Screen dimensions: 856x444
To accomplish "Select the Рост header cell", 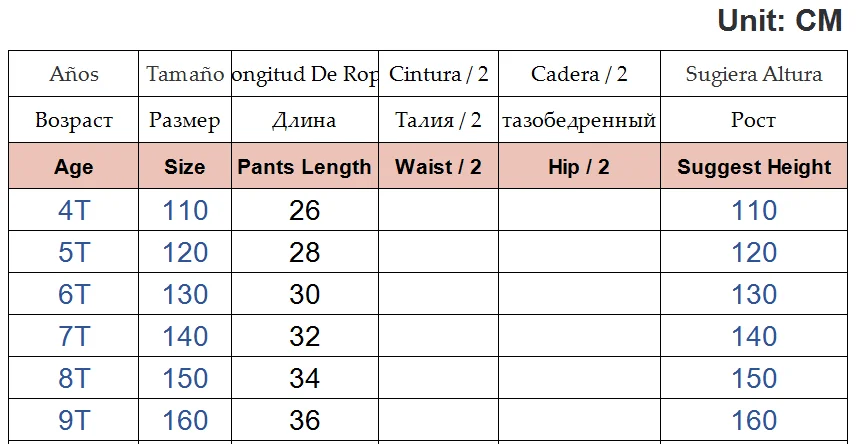I will [754, 121].
